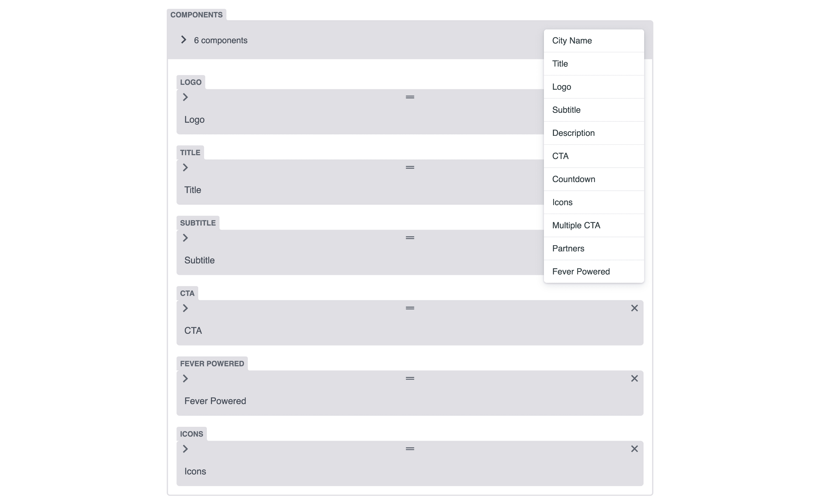
Task: Remove the CTA component with X
Action: coord(634,308)
